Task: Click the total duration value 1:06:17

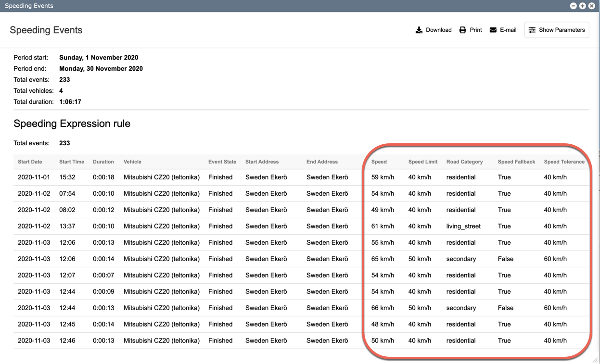Action: 70,102
